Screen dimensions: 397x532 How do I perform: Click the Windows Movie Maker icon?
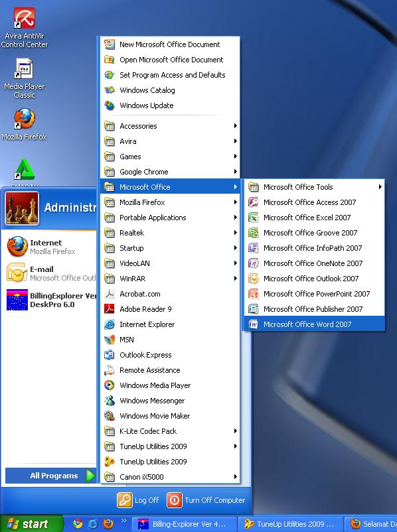(110, 416)
